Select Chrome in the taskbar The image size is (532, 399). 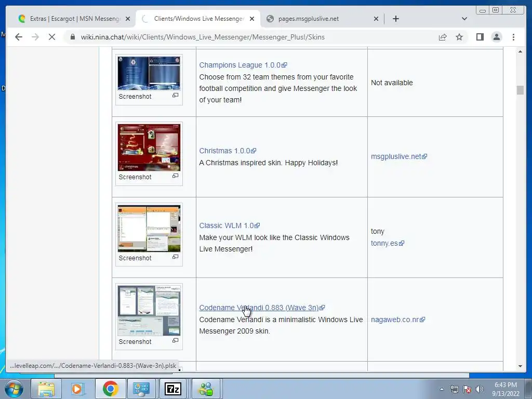[110, 389]
